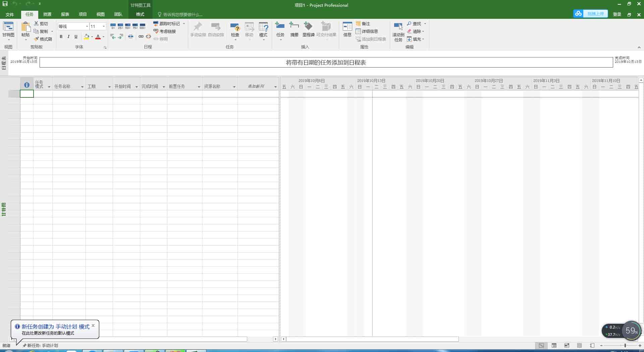
Task: Click the Details button in Properties
Action: pos(367,31)
